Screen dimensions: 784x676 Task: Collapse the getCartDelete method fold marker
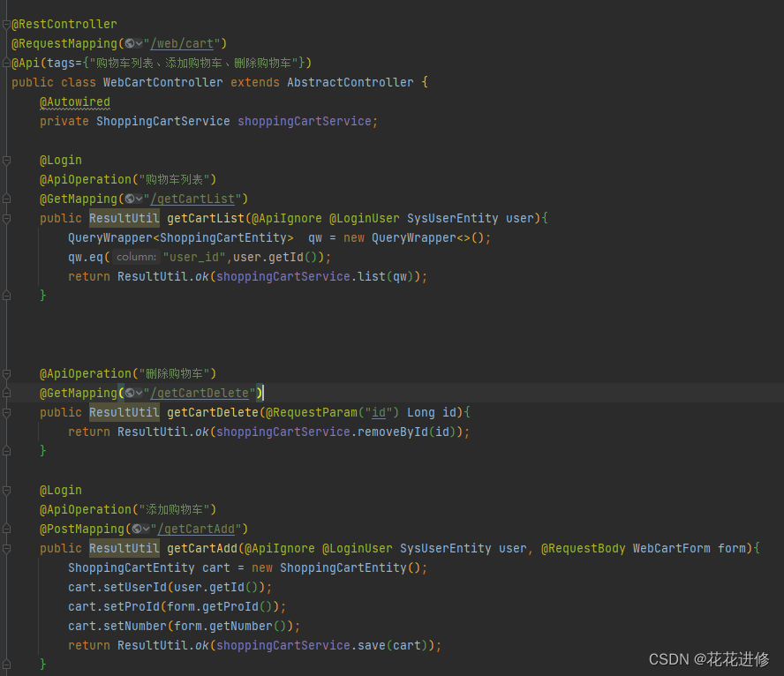[x=6, y=413]
